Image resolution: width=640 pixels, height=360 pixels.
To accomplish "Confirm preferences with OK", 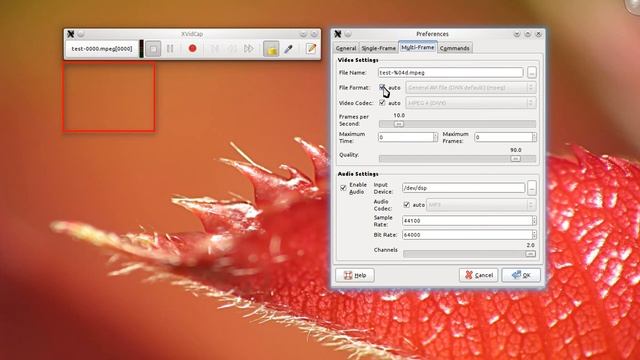I will point(521,275).
